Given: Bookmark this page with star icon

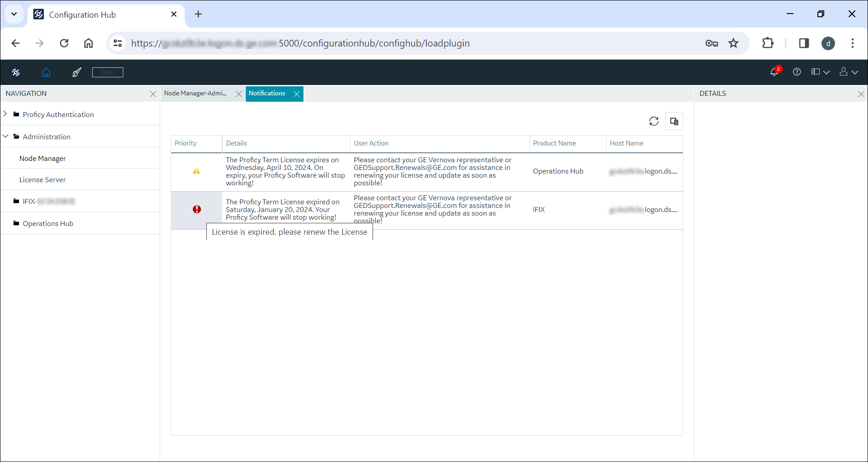Looking at the screenshot, I should pyautogui.click(x=733, y=43).
